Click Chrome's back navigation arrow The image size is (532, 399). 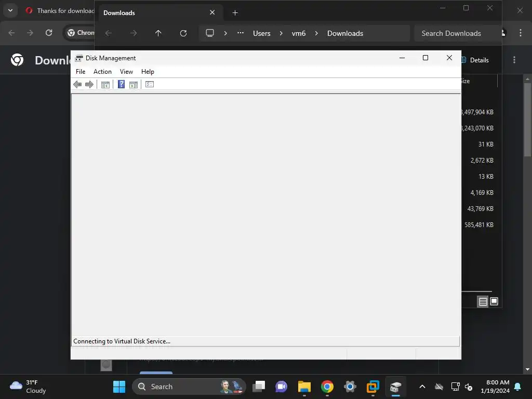pos(11,33)
